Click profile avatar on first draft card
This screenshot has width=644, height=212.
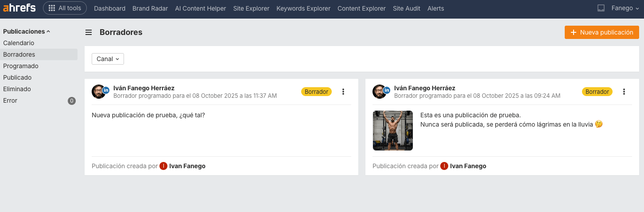coord(99,92)
